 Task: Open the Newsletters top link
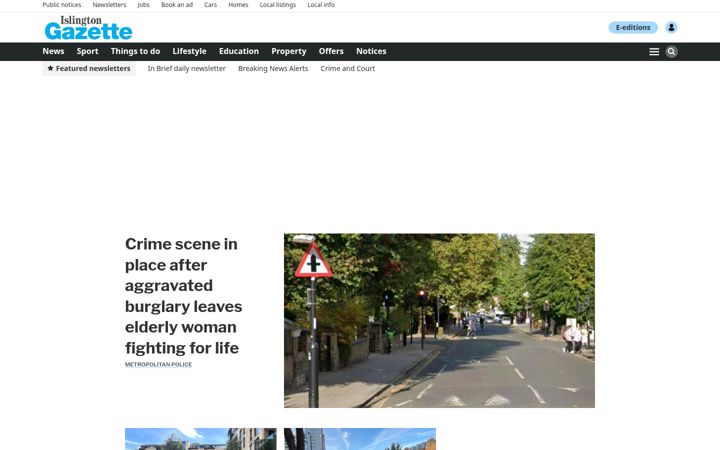[x=109, y=5]
